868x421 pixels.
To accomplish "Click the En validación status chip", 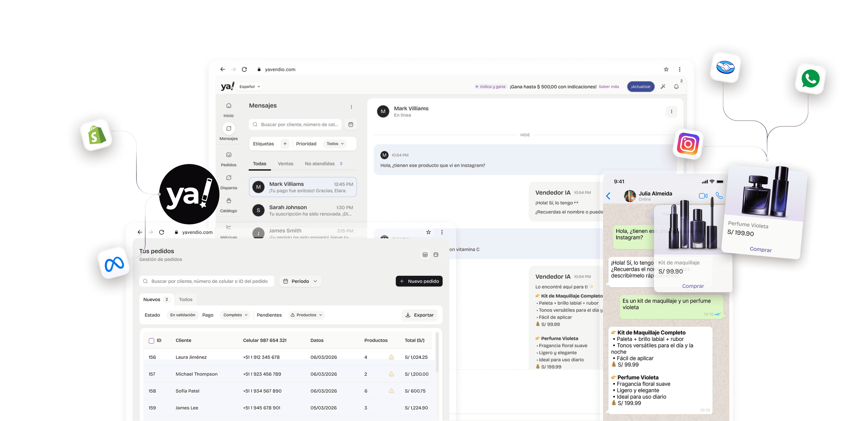I will (182, 315).
